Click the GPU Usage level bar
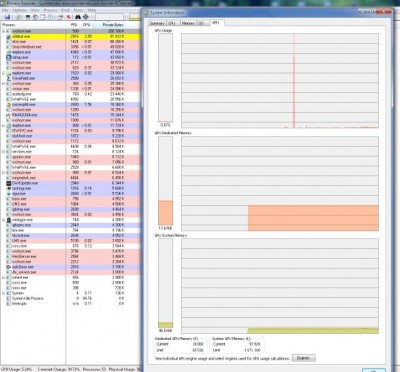 click(165, 78)
